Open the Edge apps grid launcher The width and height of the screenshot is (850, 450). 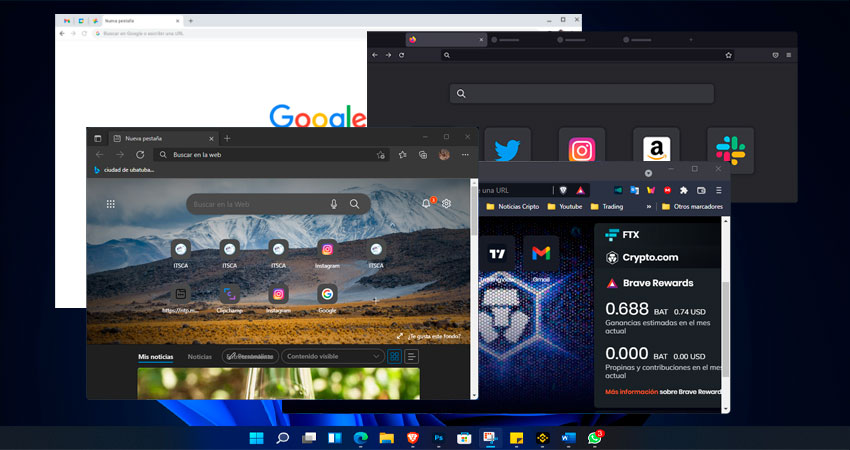pos(111,204)
